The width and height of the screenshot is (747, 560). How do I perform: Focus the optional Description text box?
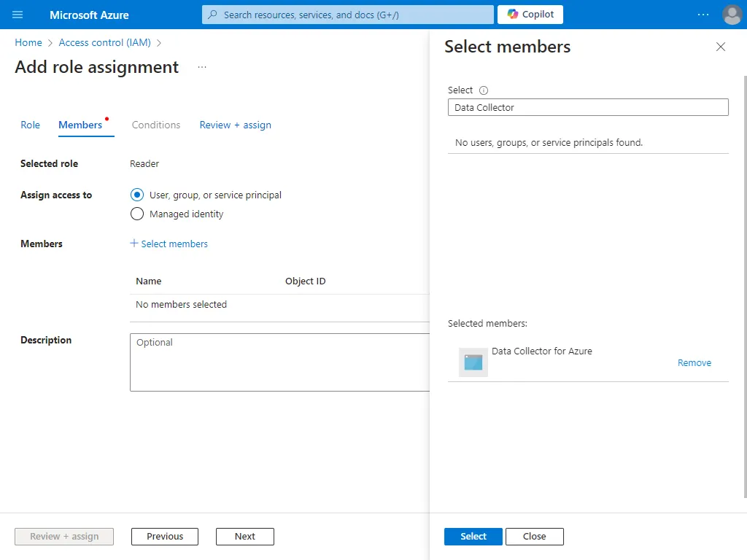[279, 362]
